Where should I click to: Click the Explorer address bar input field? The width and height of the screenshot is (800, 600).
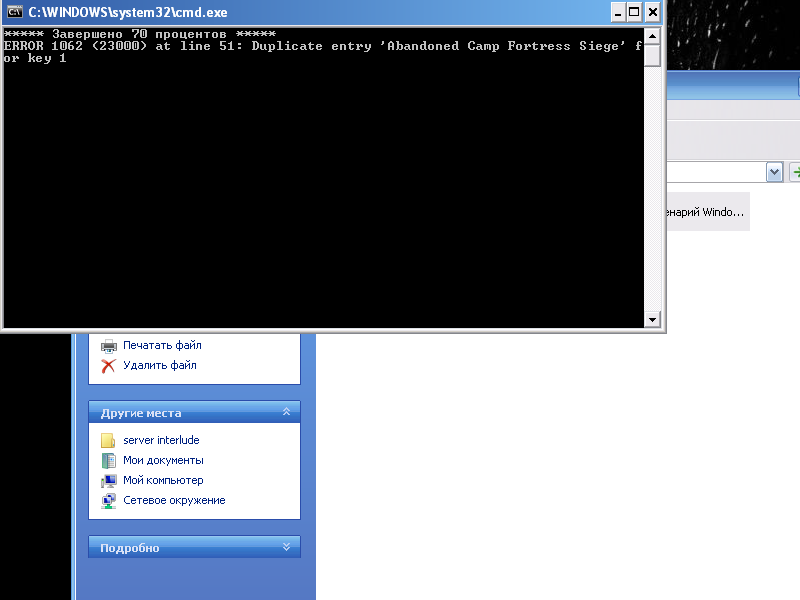(716, 172)
